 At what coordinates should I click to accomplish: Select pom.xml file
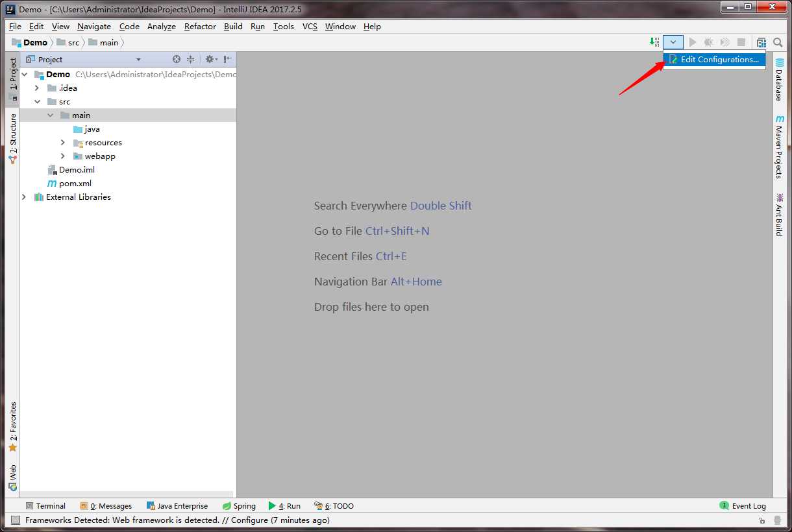pos(69,183)
